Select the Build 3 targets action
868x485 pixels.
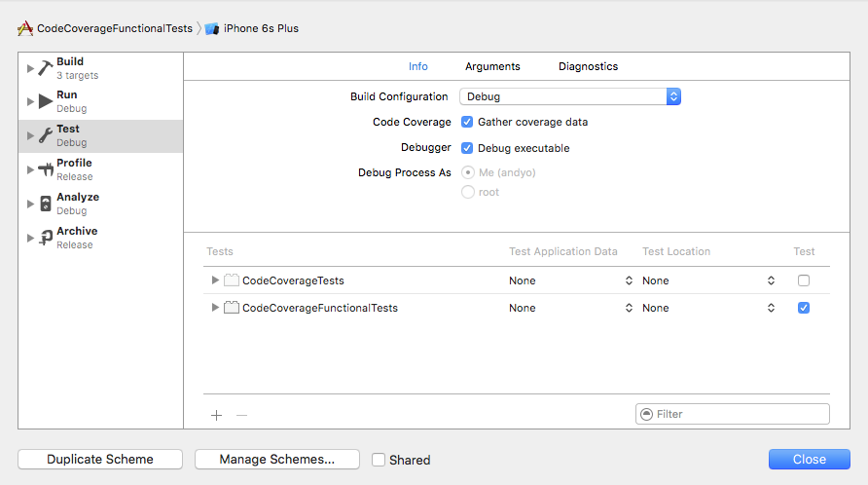101,68
